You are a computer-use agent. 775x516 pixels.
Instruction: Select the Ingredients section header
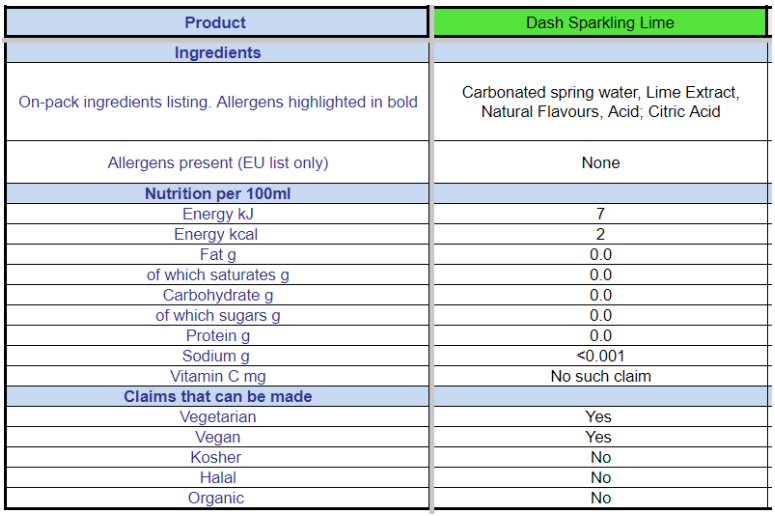click(x=217, y=52)
